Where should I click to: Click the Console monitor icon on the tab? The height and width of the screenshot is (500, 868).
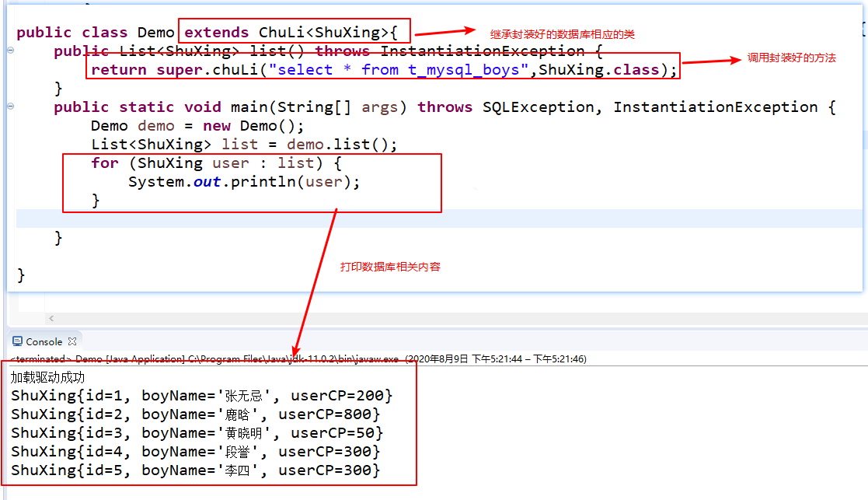click(17, 341)
